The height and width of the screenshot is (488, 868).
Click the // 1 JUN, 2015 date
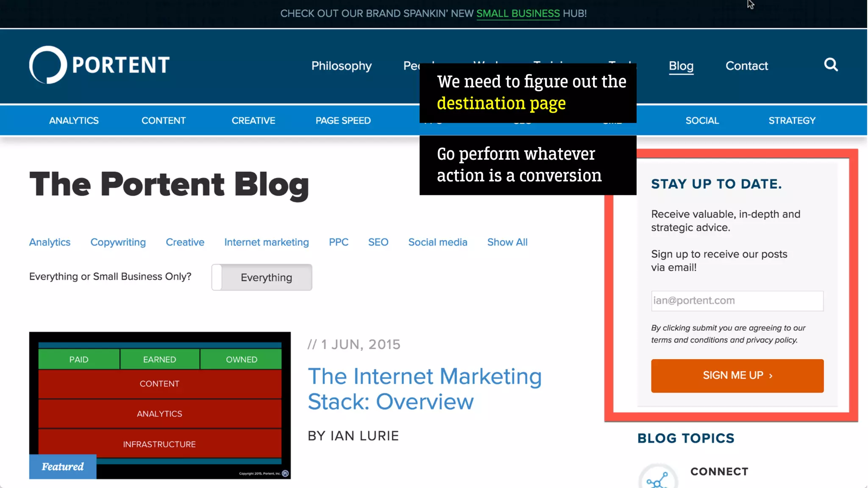tap(354, 344)
